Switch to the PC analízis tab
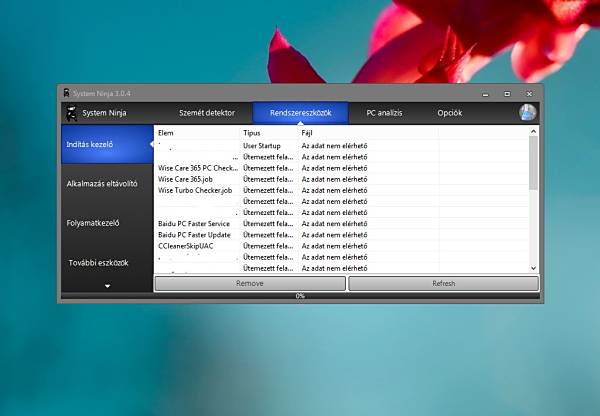This screenshot has width=600, height=416. [384, 113]
